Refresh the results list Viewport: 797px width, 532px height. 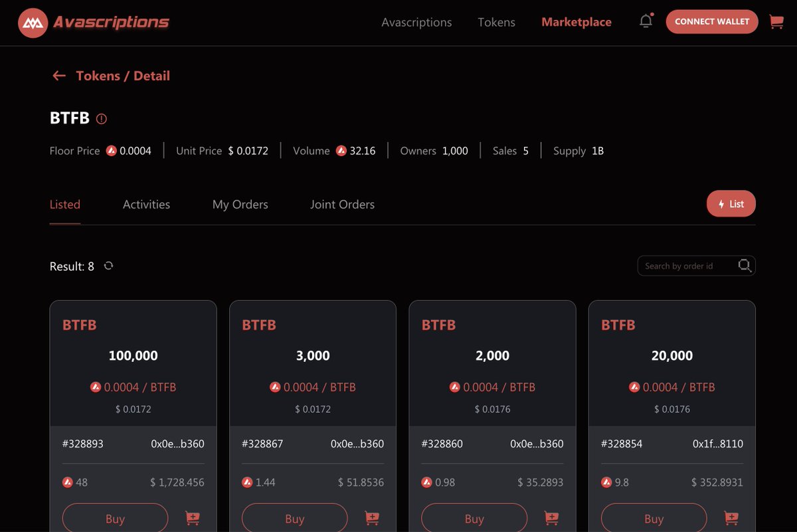point(108,266)
